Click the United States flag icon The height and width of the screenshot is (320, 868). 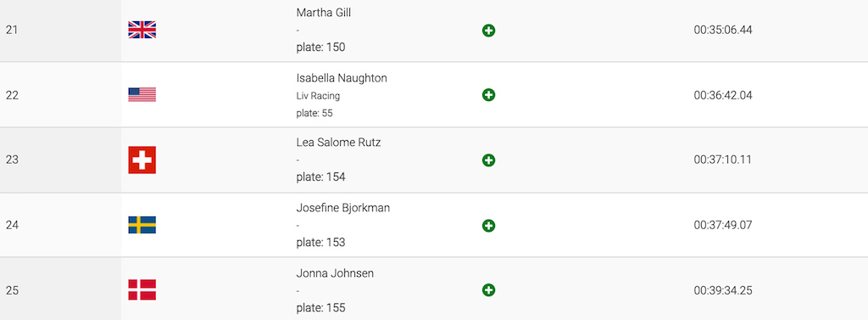coord(142,95)
